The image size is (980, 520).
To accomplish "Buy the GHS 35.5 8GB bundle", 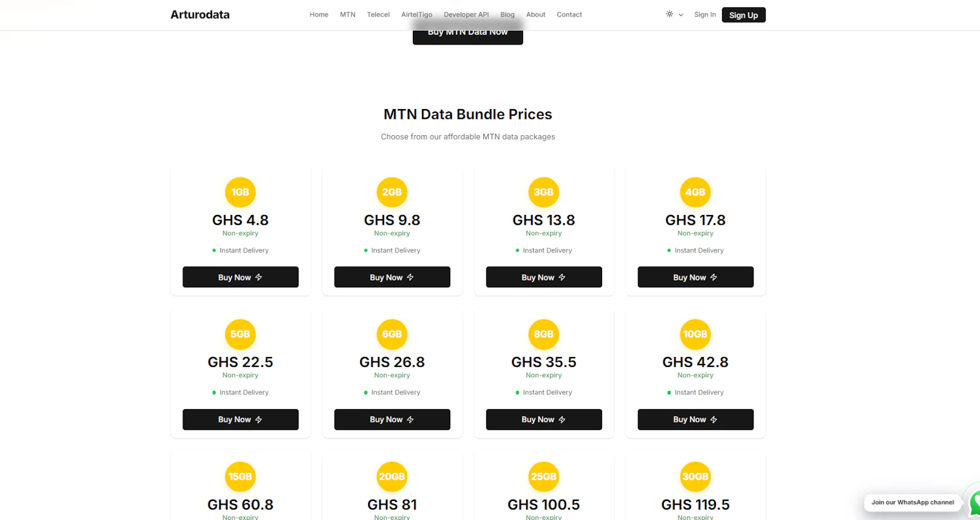I will point(544,420).
